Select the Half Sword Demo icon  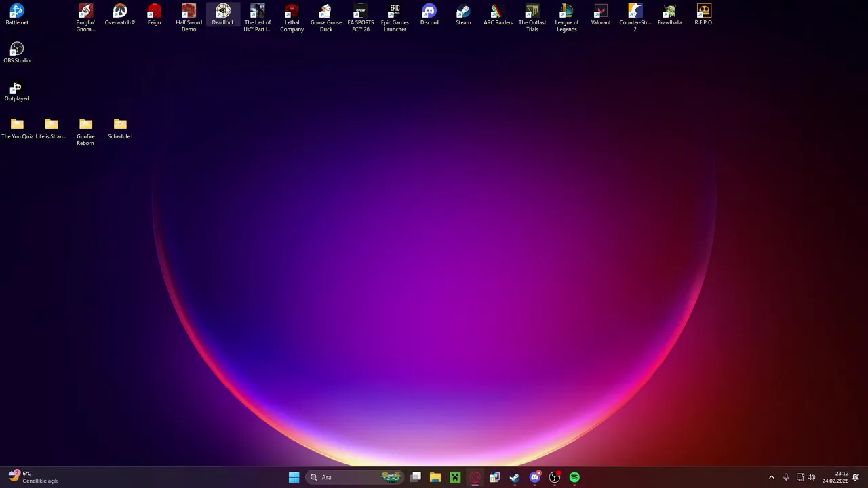[189, 18]
